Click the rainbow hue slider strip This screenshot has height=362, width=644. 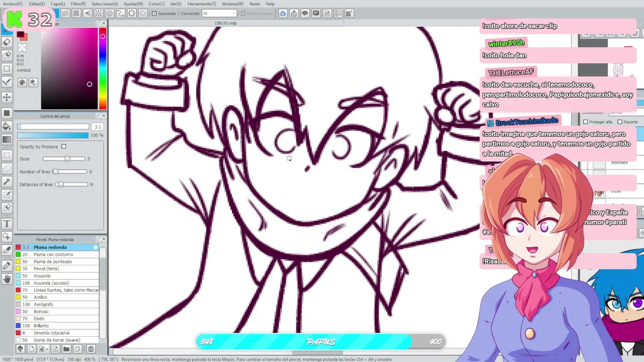[x=103, y=69]
